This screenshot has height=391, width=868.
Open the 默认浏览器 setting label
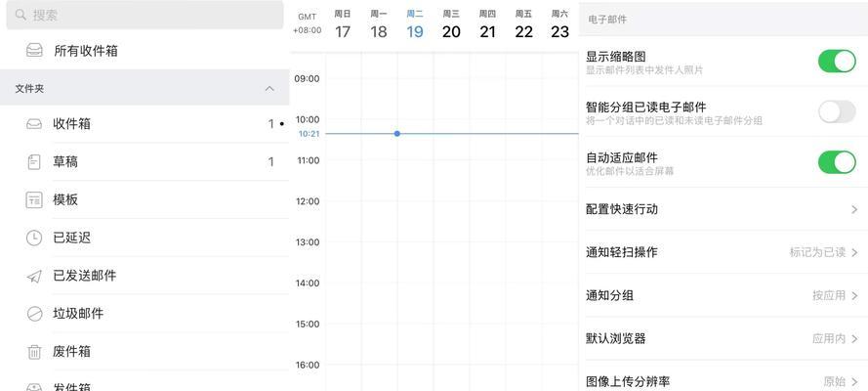pyautogui.click(x=615, y=338)
